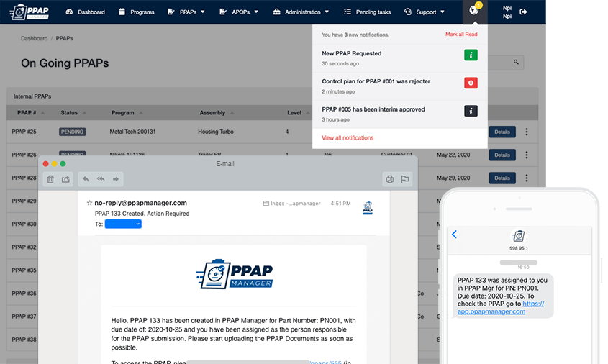
Task: Expand the APQPs dropdown menu
Action: (238, 12)
